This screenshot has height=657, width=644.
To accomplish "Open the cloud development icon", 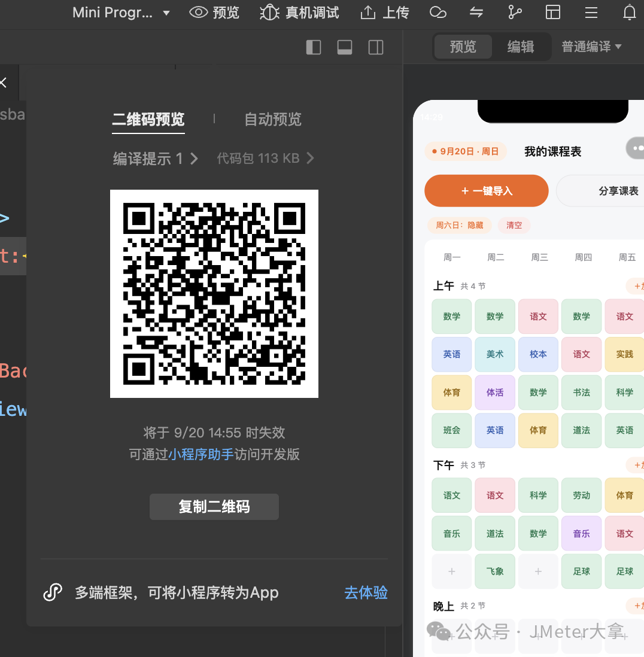I will click(x=438, y=13).
